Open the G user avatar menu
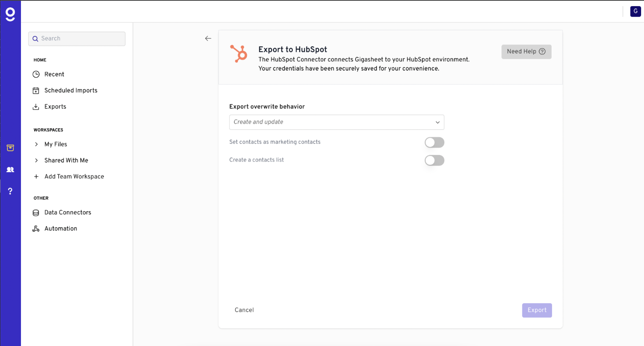644x346 pixels. [x=635, y=12]
